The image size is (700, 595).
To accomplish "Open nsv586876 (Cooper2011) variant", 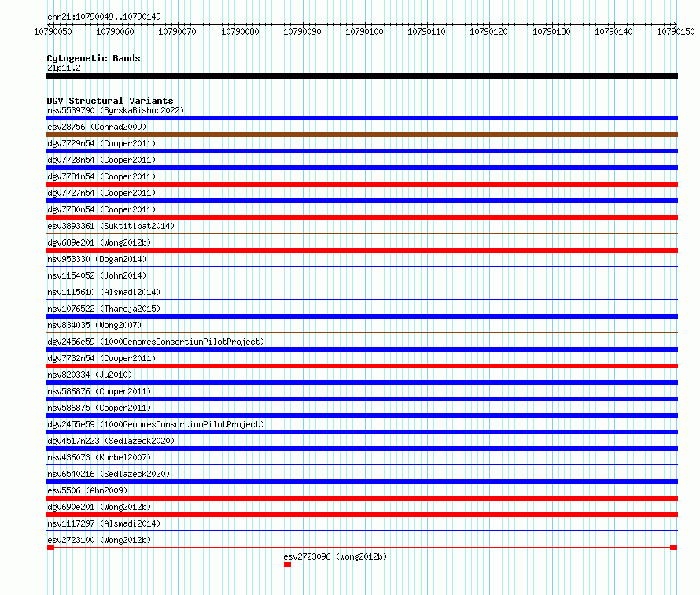I will tap(99, 391).
